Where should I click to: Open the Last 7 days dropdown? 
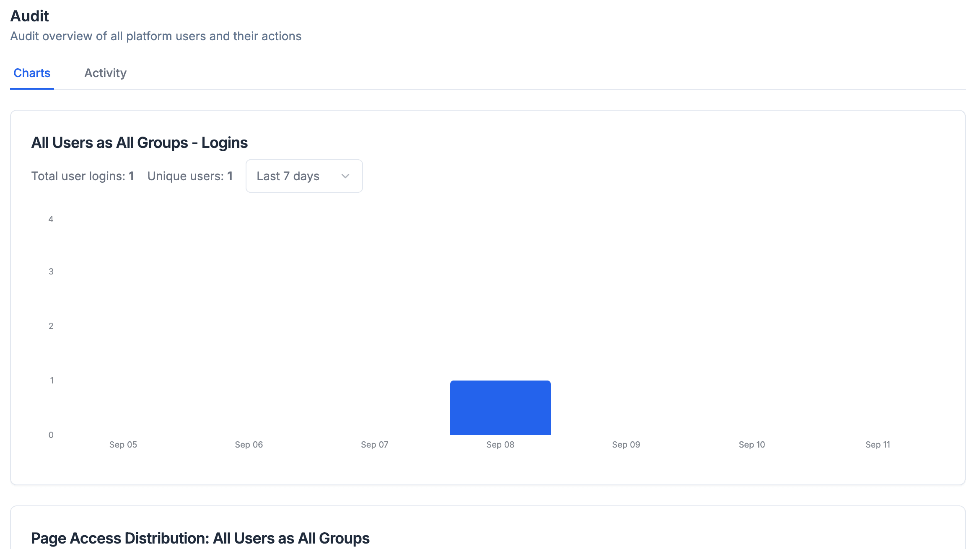(303, 176)
